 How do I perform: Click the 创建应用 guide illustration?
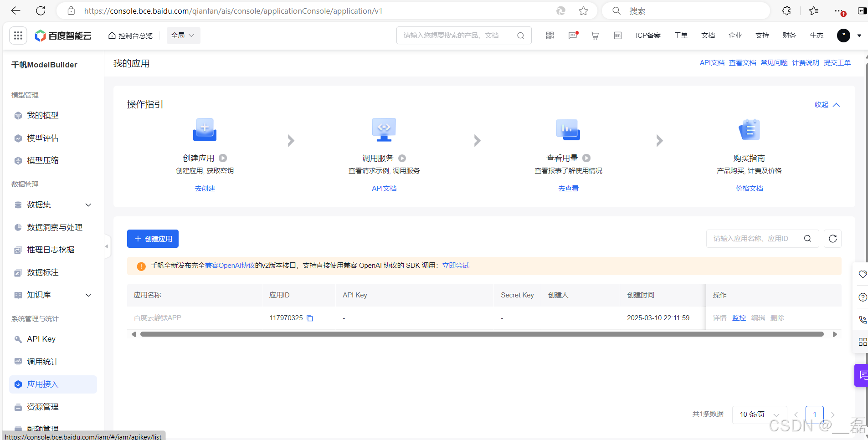pos(205,130)
